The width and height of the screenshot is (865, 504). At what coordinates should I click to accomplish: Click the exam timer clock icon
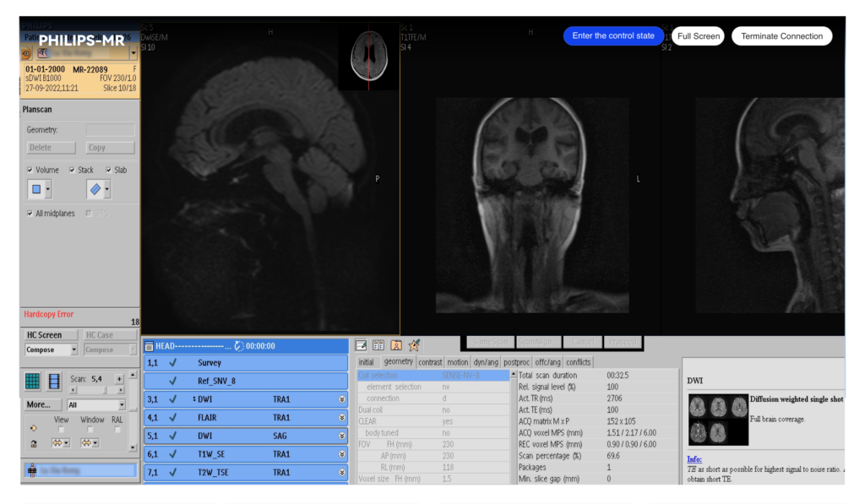click(239, 346)
